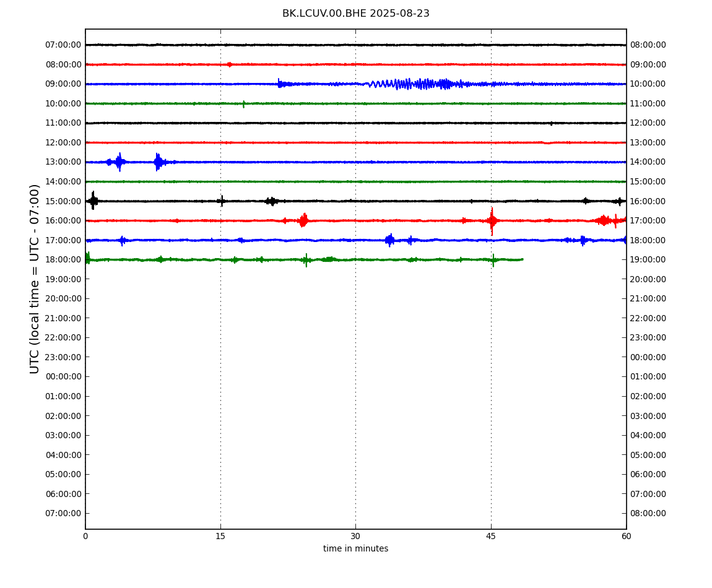This screenshot has height=588, width=712.
Task: Click right-axis label 11:00:00 at green trace end
Action: point(648,103)
